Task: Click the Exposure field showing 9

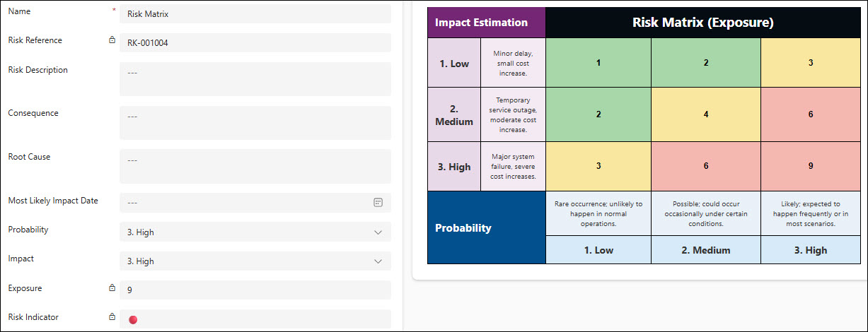Action: pyautogui.click(x=255, y=290)
